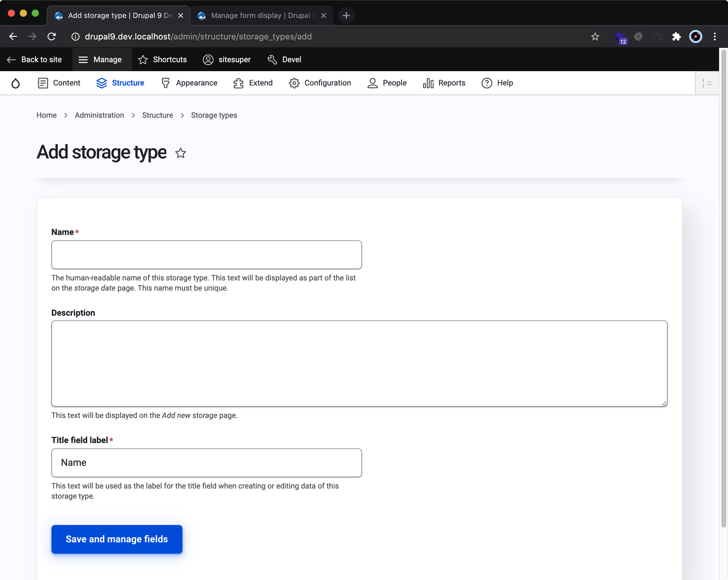Image resolution: width=728 pixels, height=580 pixels.
Task: Switch to the Manage form display tab
Action: [257, 15]
